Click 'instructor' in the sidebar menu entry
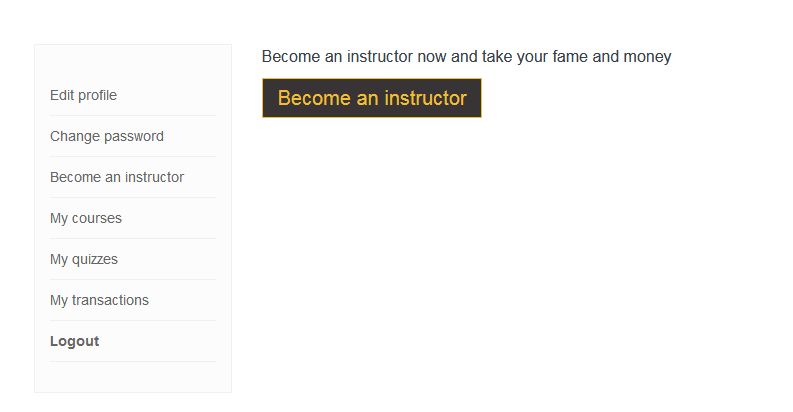 [154, 177]
